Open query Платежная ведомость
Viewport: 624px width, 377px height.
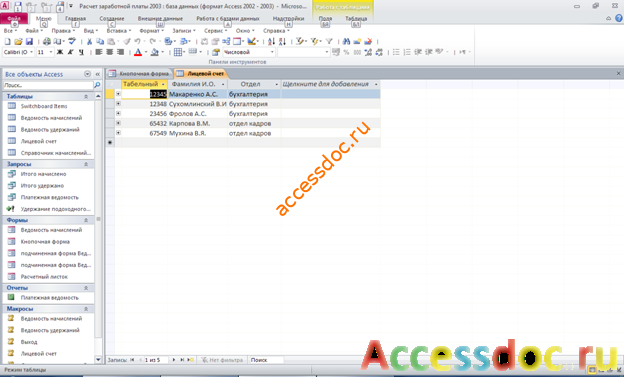pyautogui.click(x=49, y=197)
